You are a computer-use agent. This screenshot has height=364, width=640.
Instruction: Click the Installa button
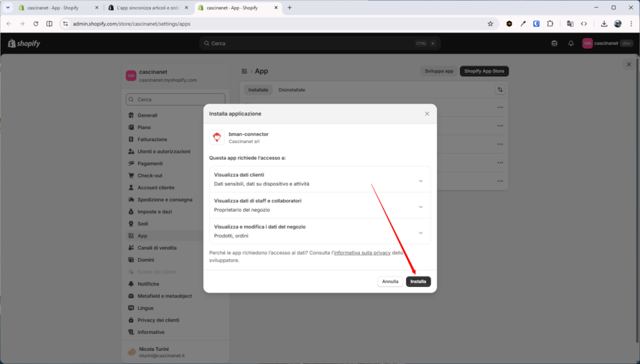pos(418,282)
